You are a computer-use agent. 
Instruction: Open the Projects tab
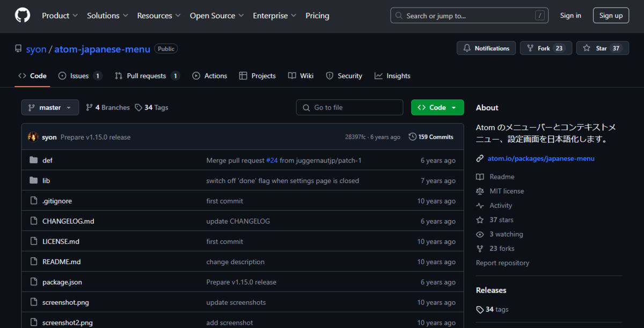(x=258, y=76)
